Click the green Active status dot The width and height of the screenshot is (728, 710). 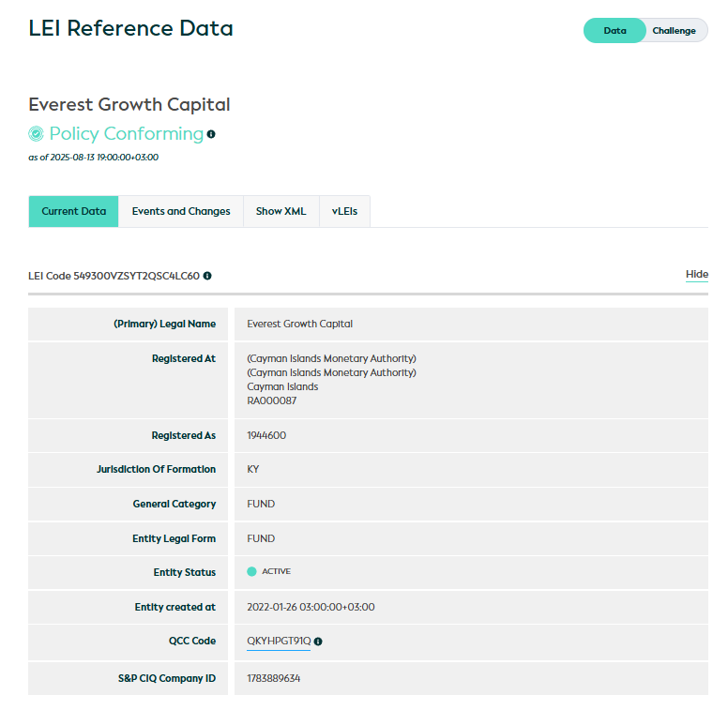pyautogui.click(x=251, y=572)
